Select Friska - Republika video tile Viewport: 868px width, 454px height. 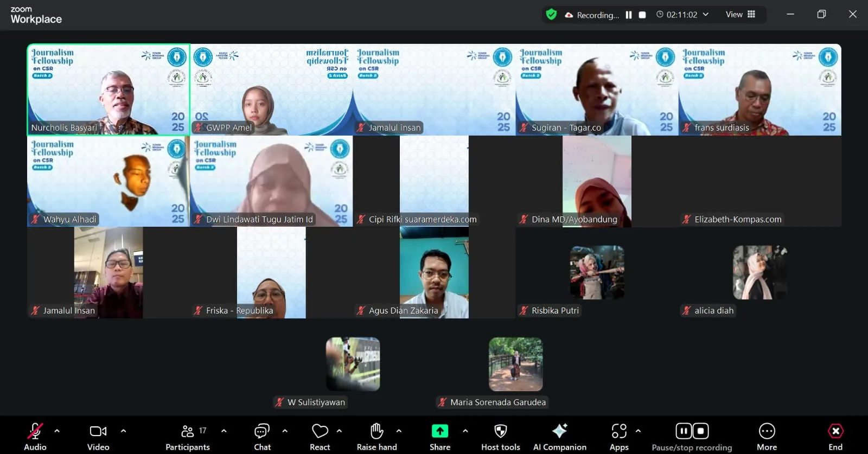271,272
